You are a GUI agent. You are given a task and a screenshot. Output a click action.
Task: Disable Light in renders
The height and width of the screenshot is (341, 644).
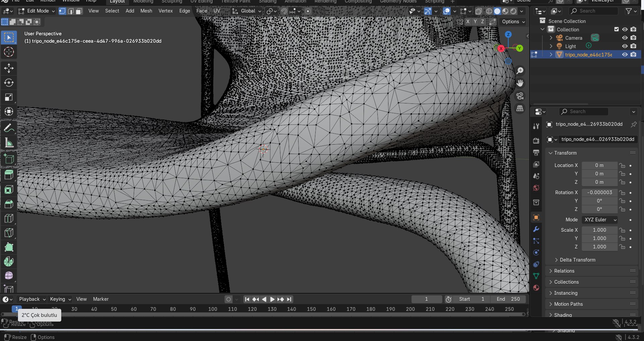(633, 46)
